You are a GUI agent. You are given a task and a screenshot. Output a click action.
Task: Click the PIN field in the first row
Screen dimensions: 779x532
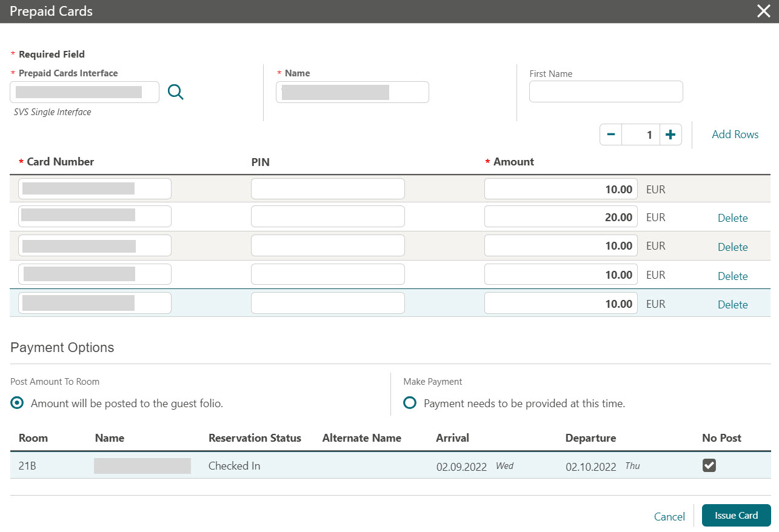[x=327, y=188]
